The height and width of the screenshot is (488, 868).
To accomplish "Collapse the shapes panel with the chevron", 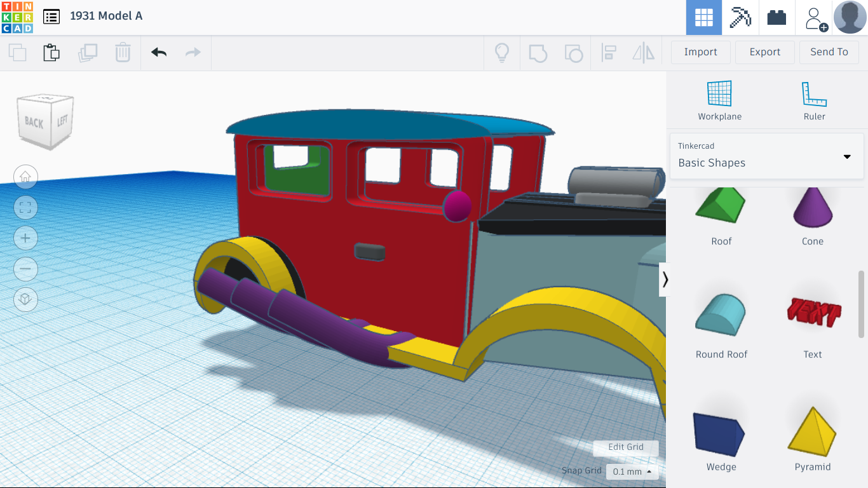I will (665, 279).
